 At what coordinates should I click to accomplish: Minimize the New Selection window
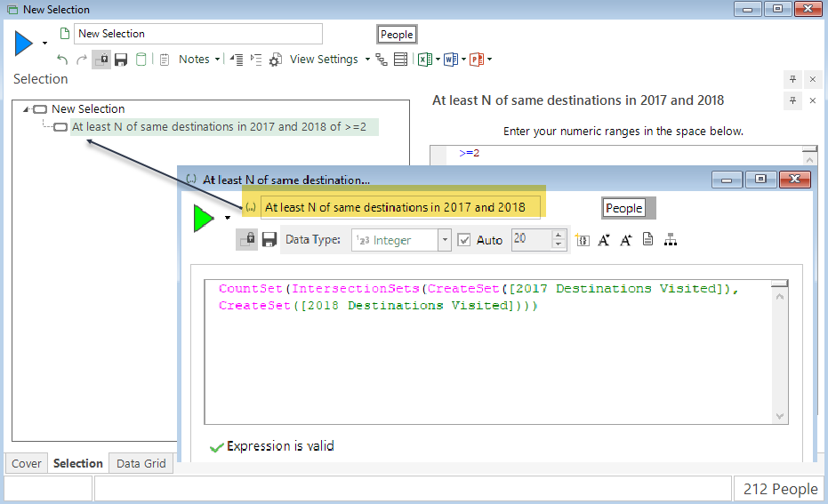tap(748, 9)
